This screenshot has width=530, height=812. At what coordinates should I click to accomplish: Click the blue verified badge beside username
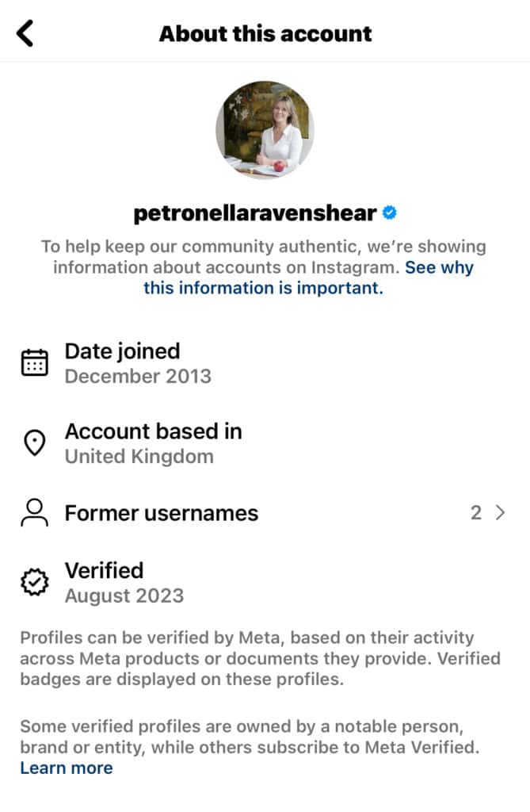[x=390, y=213]
